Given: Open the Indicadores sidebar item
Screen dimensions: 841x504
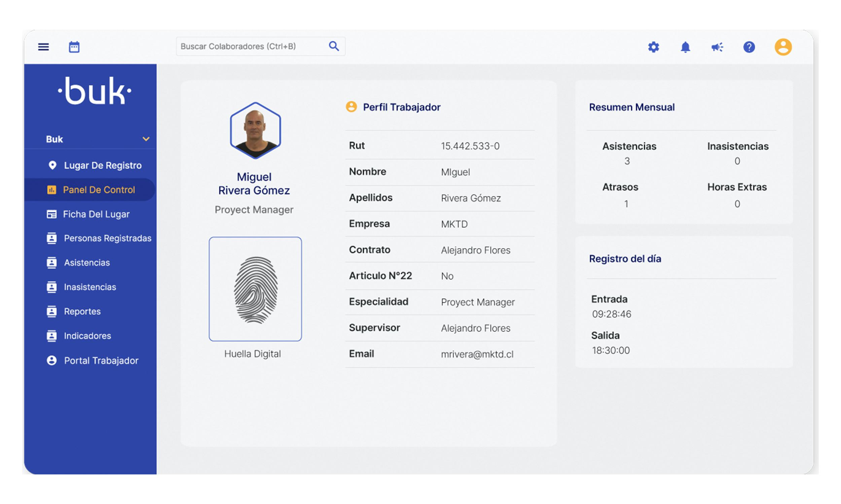Looking at the screenshot, I should coord(87,336).
